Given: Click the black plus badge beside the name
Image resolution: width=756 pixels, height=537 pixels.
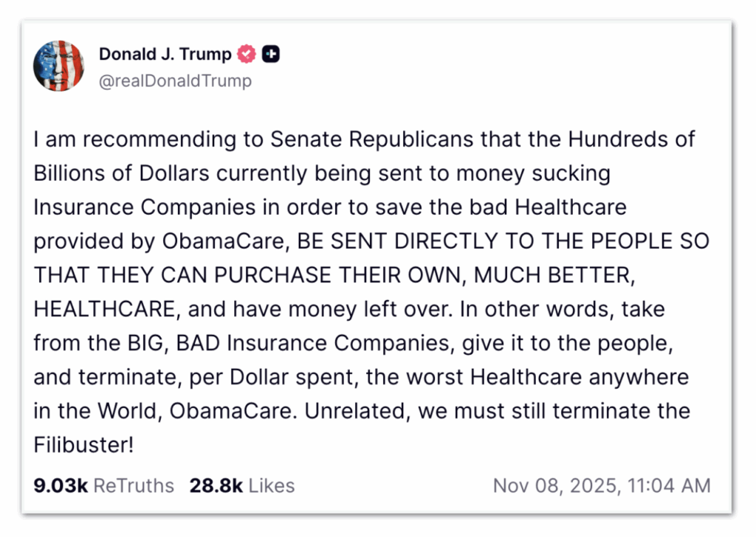Looking at the screenshot, I should pos(271,54).
